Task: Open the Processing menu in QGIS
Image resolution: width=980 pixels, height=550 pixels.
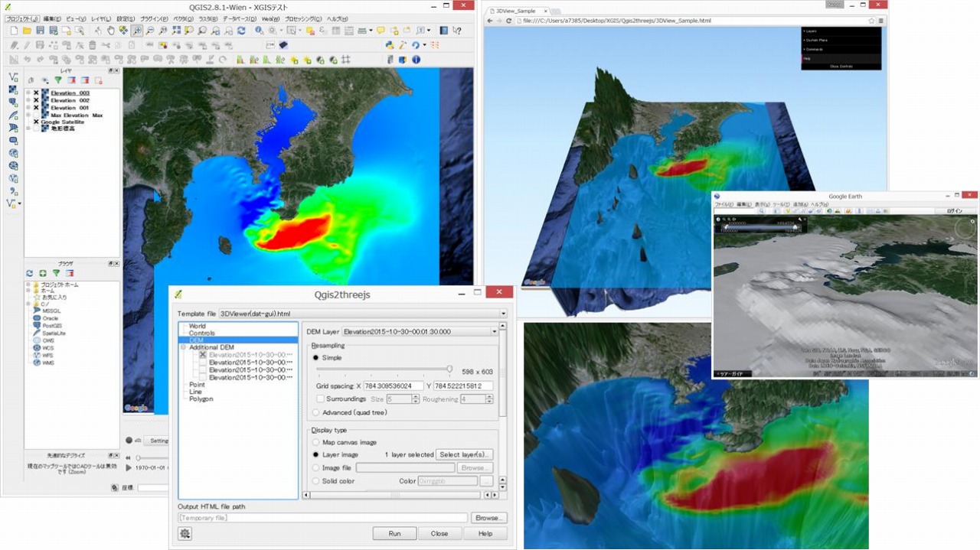Action: point(303,18)
